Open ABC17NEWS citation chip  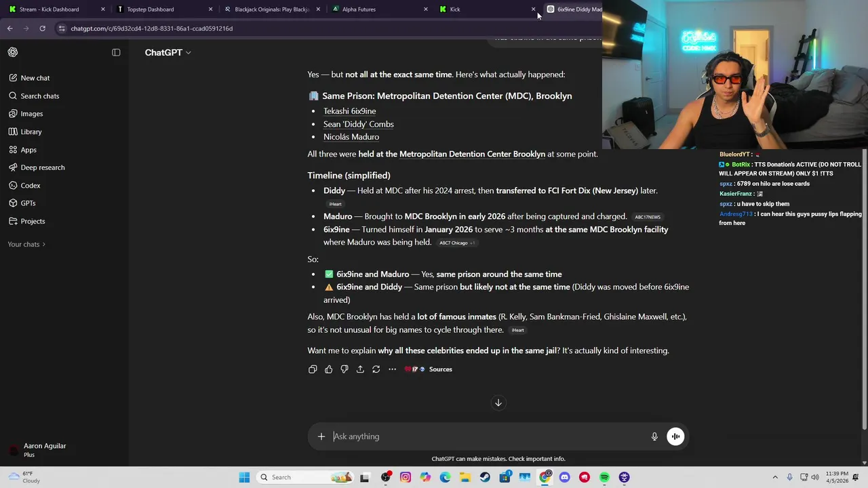tap(648, 217)
